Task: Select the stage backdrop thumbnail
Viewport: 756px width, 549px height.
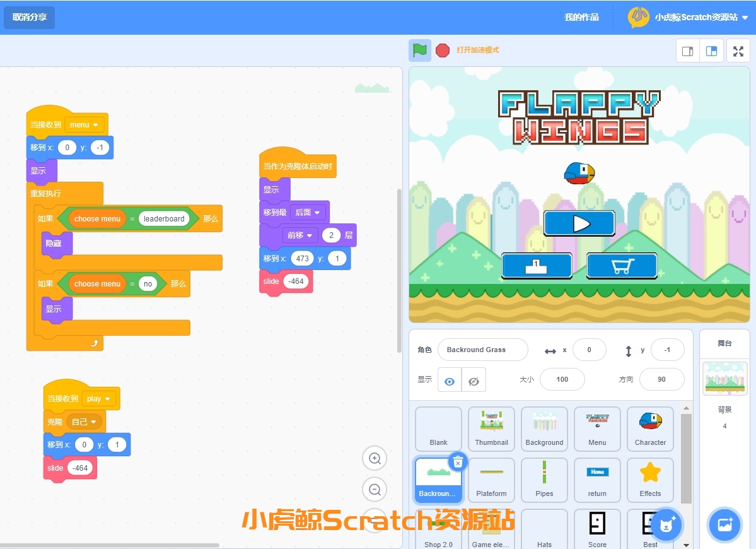Action: [x=724, y=378]
